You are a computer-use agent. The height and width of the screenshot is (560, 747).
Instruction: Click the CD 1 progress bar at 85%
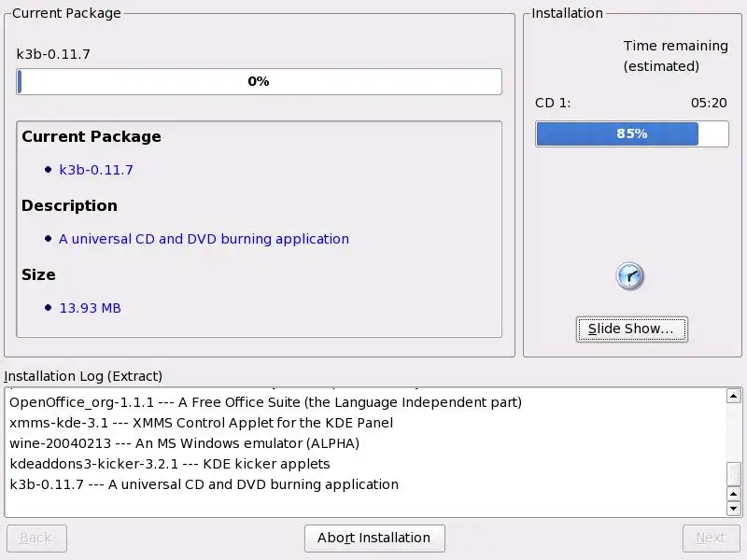point(631,133)
